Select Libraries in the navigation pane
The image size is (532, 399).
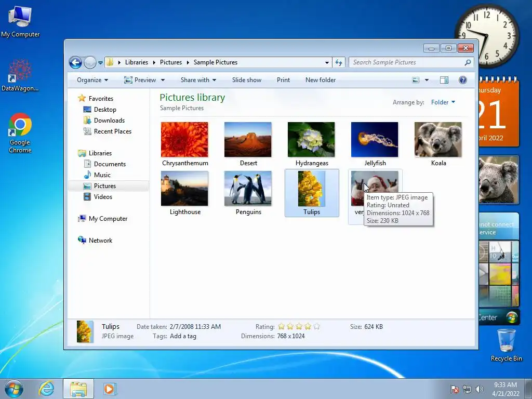100,153
